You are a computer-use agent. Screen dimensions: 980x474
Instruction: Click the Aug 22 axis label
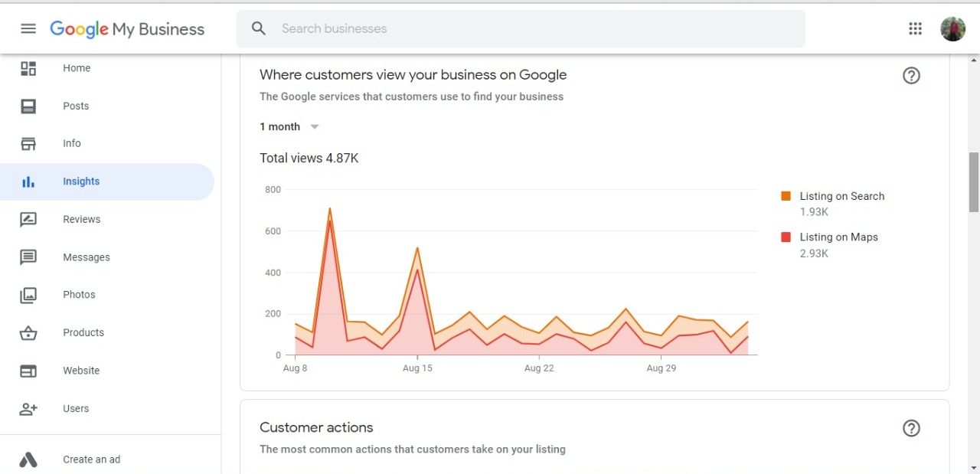click(539, 368)
